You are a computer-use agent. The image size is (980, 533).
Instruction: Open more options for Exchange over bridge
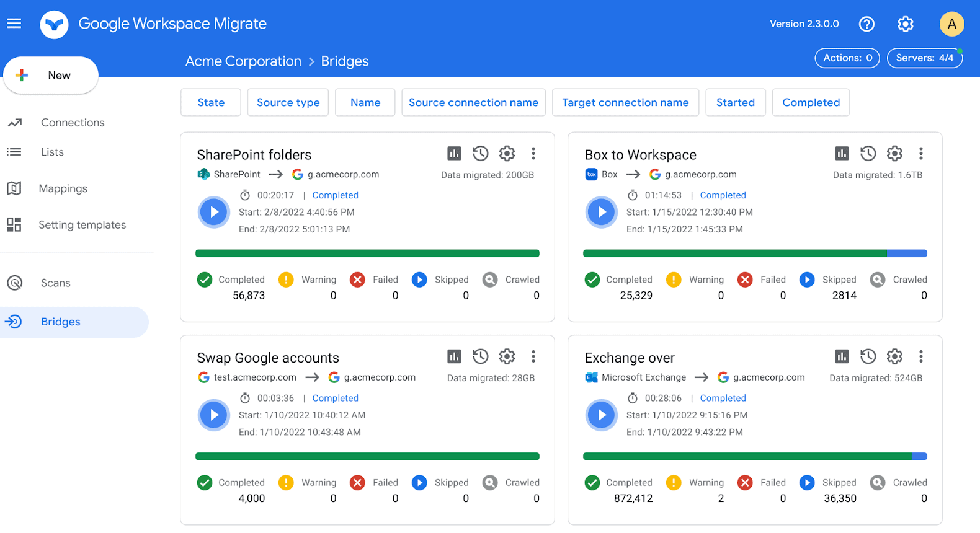point(921,356)
